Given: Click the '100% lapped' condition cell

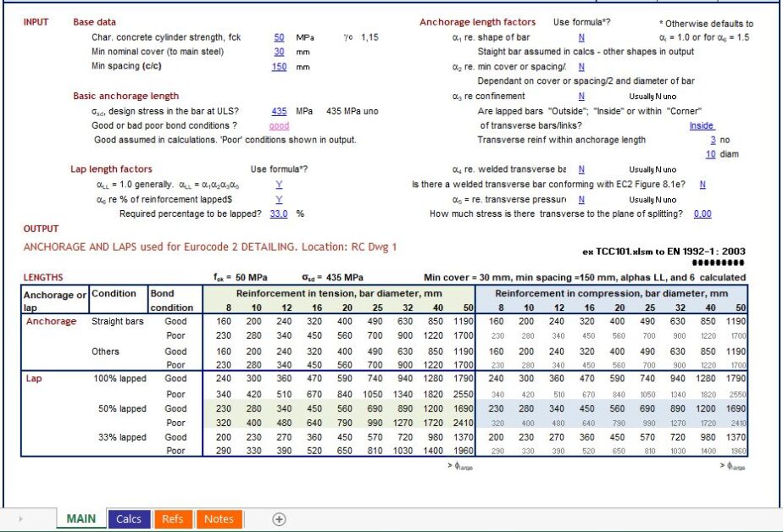Looking at the screenshot, I should click(119, 379).
